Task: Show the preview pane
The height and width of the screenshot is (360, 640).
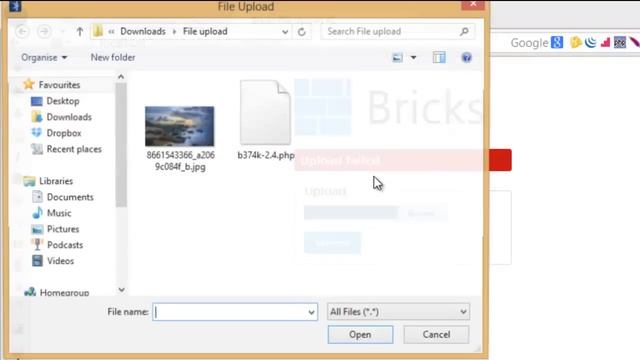Action: 439,58
